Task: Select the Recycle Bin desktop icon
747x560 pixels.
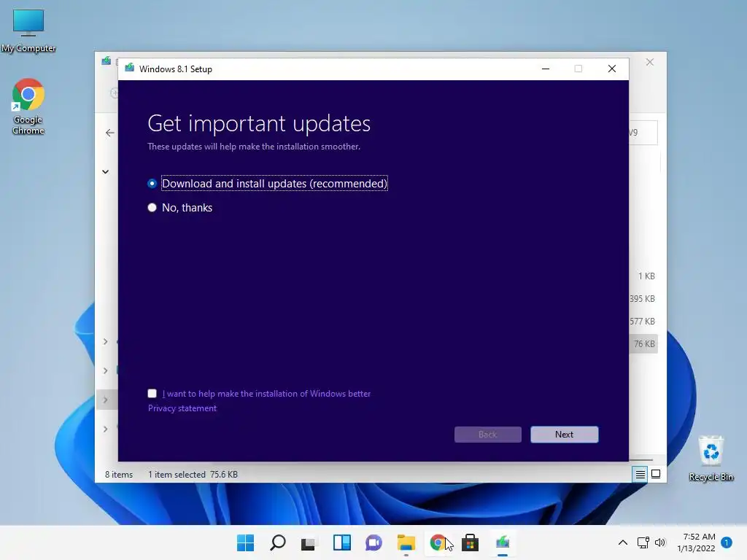Action: click(711, 459)
